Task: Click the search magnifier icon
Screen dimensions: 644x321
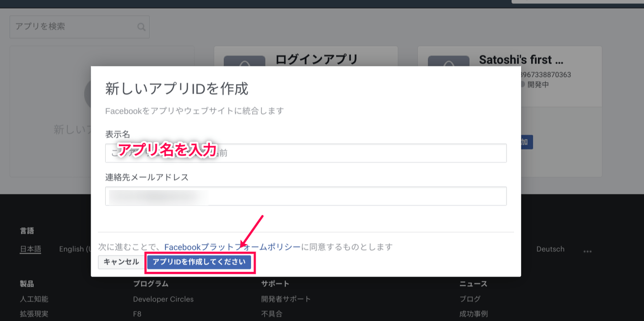Action: tap(142, 27)
